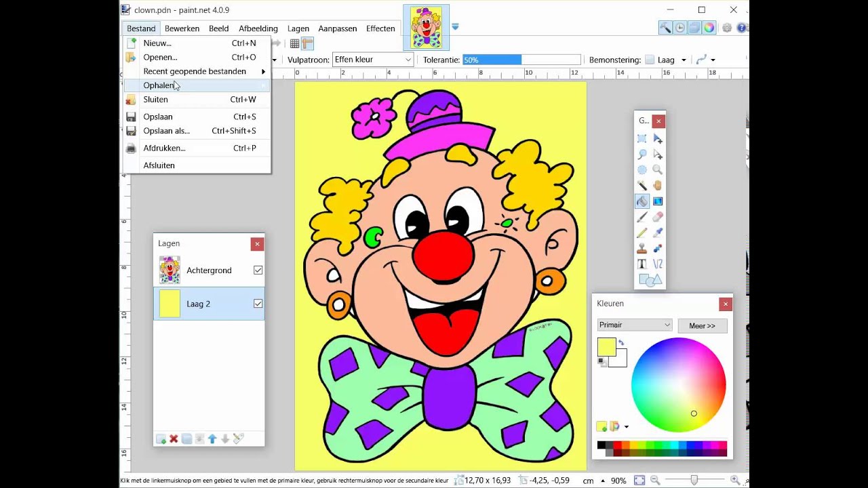
Task: Select the Recolor tool
Action: click(x=657, y=248)
